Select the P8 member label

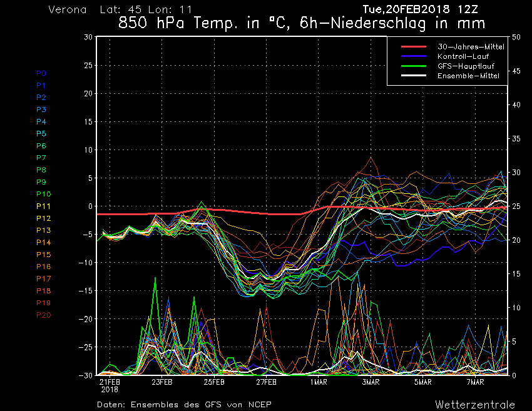pos(41,170)
